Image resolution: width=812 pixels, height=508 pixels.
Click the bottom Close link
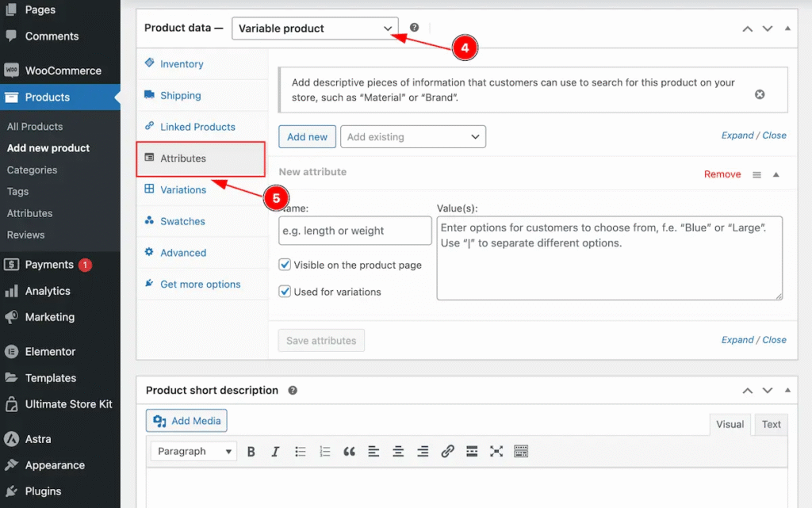point(774,340)
